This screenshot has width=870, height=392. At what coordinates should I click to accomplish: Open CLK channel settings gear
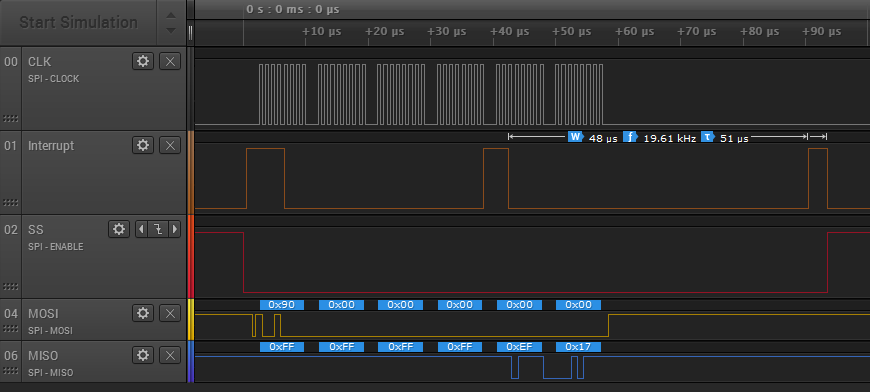point(143,61)
